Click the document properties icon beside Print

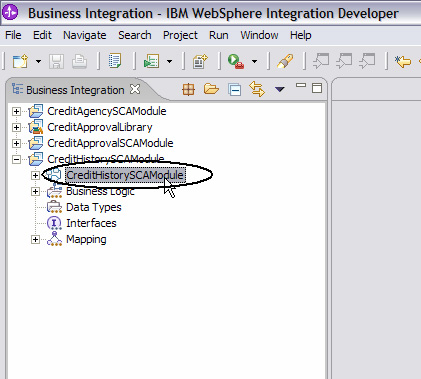point(115,61)
